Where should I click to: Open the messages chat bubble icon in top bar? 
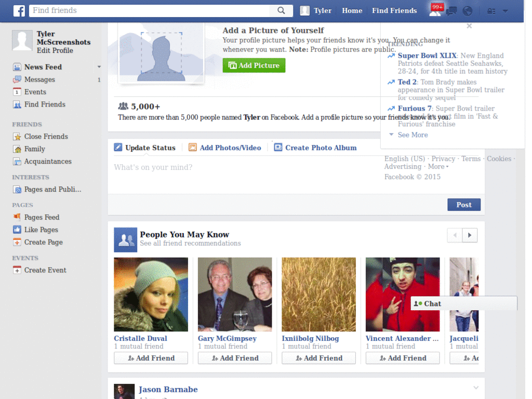[x=451, y=11]
